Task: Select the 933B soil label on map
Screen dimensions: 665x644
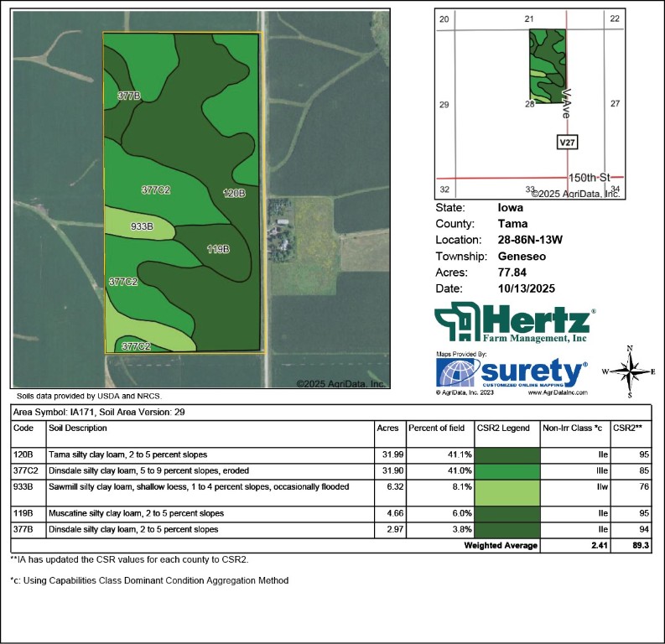Action: 142,226
